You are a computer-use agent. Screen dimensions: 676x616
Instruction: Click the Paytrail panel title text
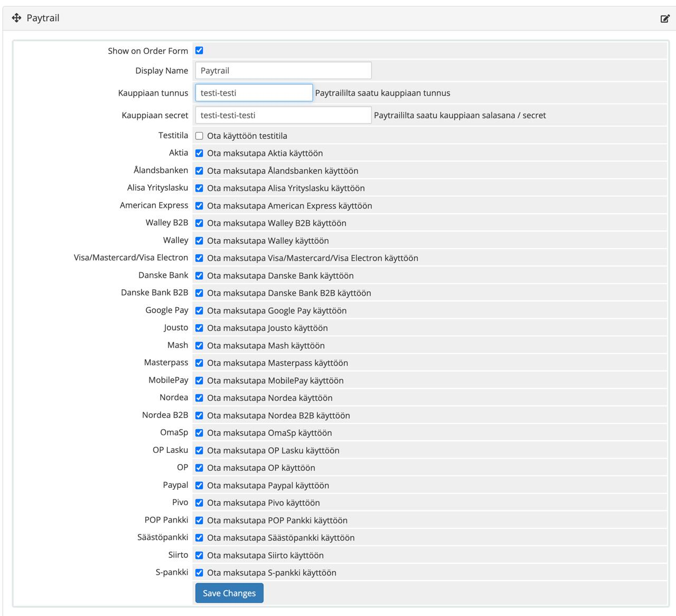(x=43, y=18)
